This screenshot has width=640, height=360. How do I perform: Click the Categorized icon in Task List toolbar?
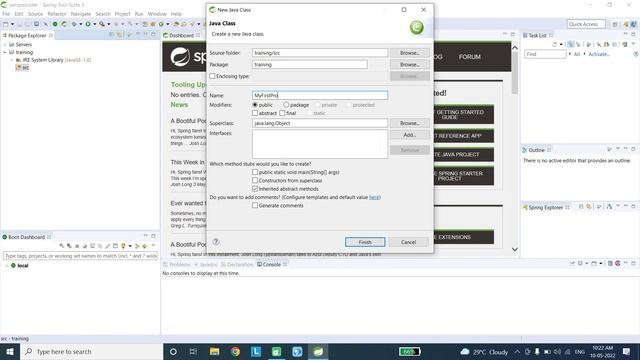[571, 44]
